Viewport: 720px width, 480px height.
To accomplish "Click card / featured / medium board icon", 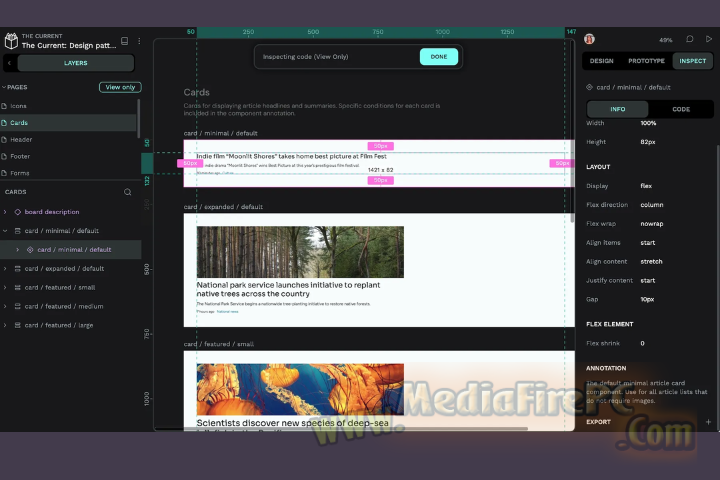I will point(17,306).
